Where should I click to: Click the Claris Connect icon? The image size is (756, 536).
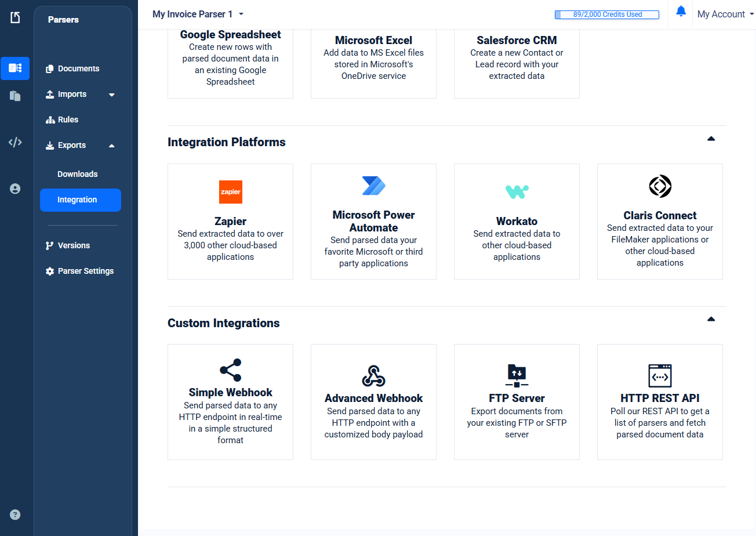pyautogui.click(x=660, y=186)
